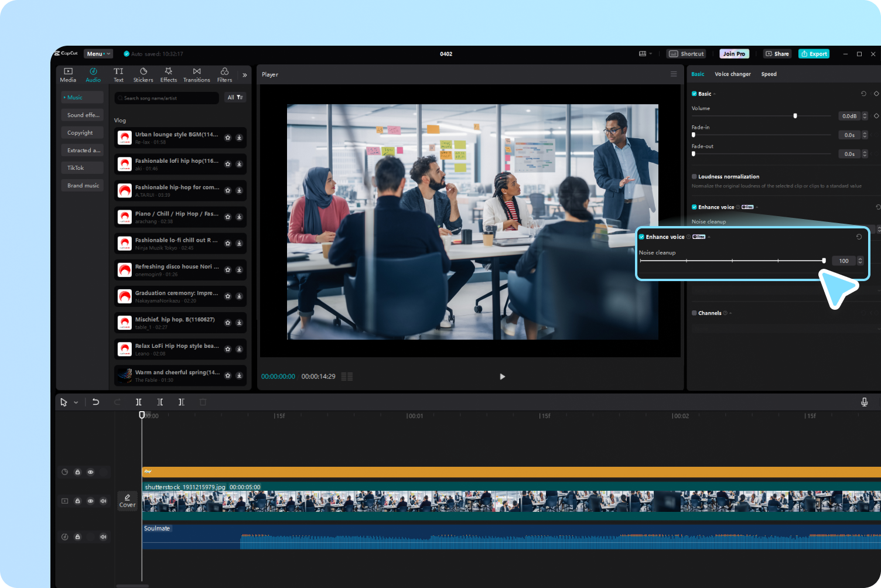Open the Media panel
The width and height of the screenshot is (881, 588).
[68, 75]
